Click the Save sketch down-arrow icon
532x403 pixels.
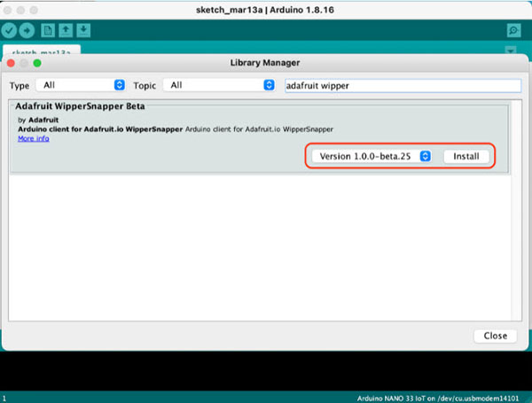point(83,30)
